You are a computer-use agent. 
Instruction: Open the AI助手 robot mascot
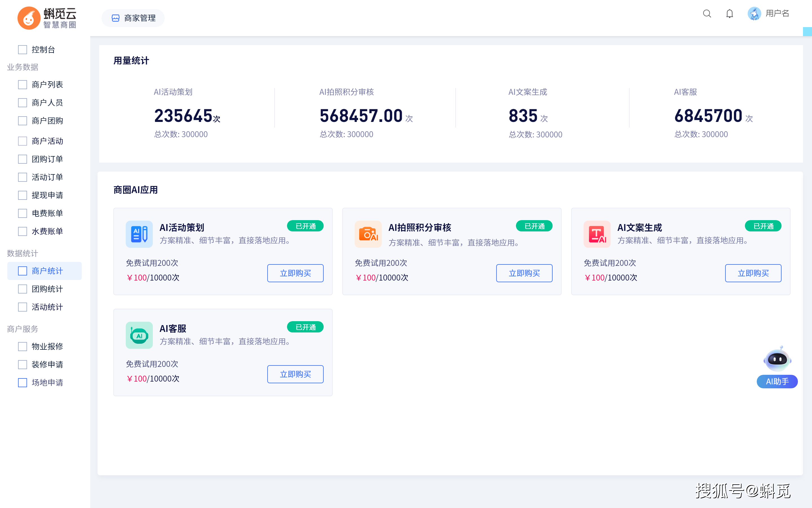click(777, 359)
